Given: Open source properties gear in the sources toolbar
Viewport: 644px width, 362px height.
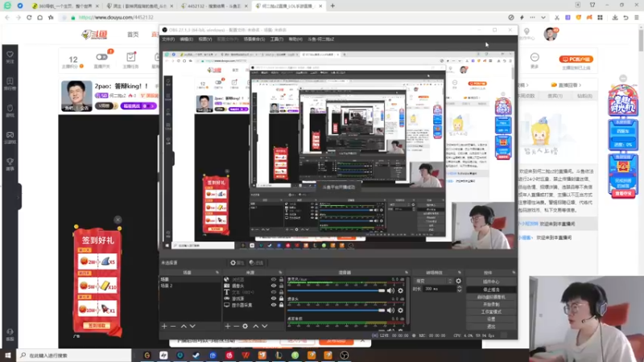Looking at the screenshot, I should (246, 327).
